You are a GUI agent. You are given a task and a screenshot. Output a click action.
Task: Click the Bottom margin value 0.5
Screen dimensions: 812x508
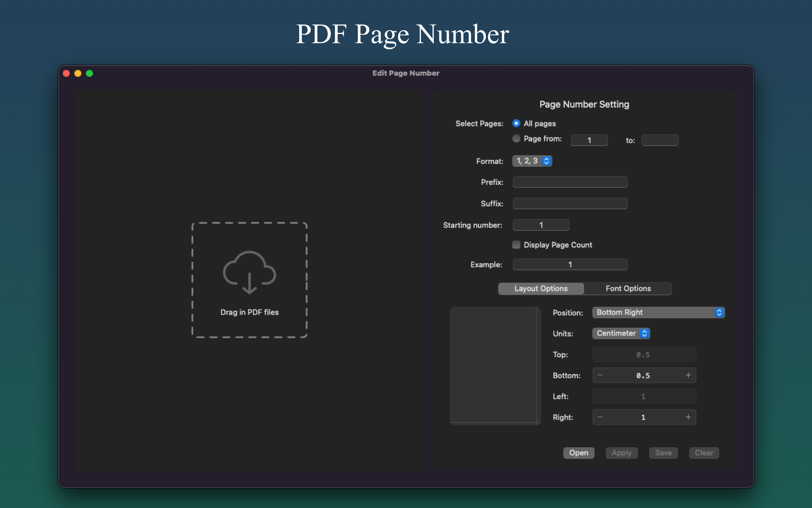pyautogui.click(x=643, y=376)
